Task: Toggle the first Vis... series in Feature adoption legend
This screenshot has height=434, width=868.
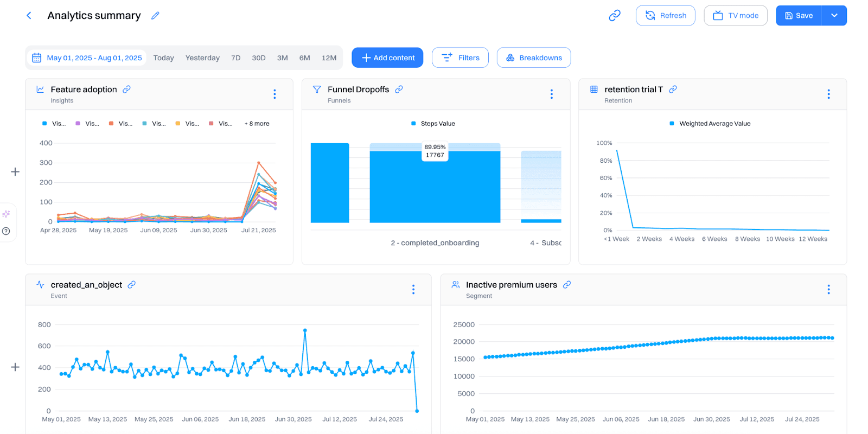Action: (54, 124)
